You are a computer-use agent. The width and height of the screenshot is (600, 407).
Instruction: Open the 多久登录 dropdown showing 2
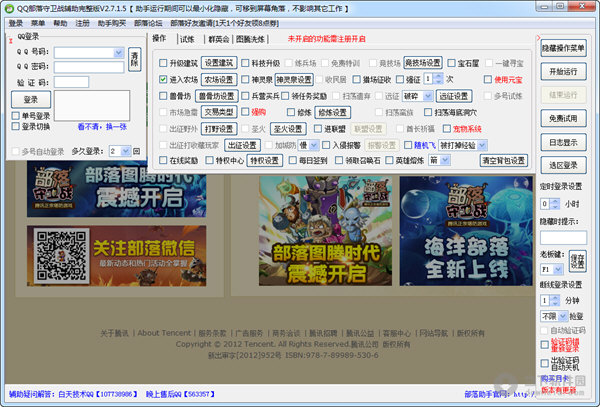(x=126, y=151)
